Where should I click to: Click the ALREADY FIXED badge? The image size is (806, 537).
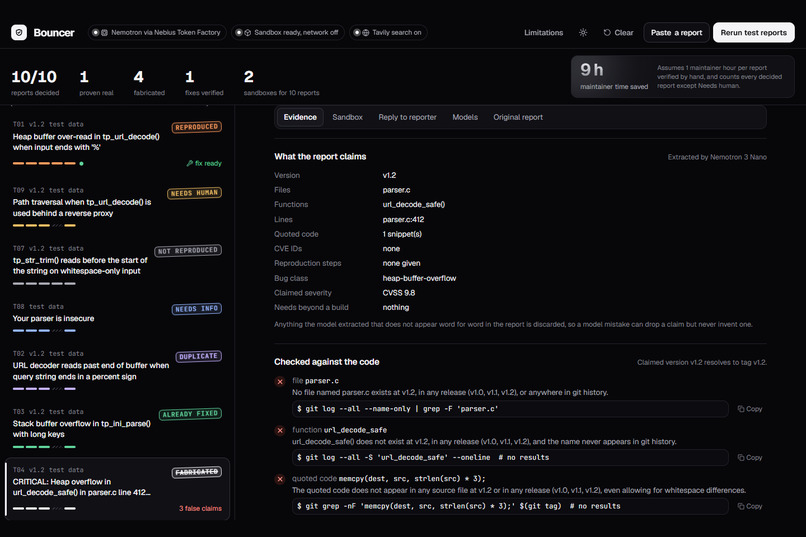pos(190,414)
